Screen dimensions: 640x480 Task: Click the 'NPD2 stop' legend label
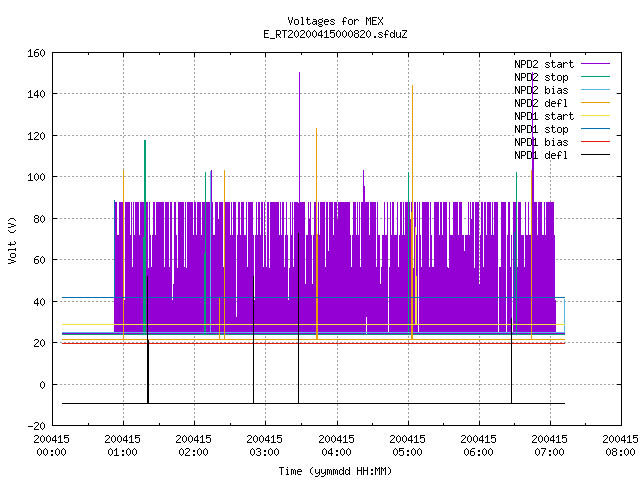click(x=541, y=77)
